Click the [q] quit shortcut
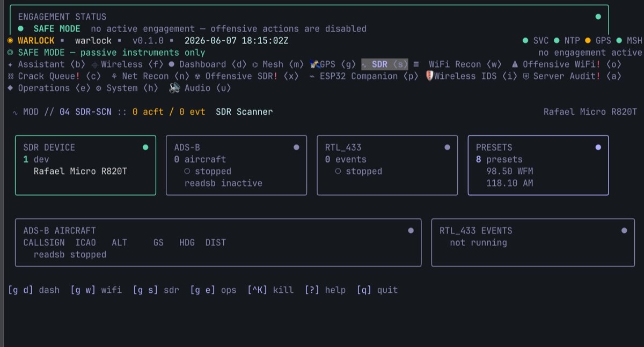Screen dimensions: 644x347 377,290
